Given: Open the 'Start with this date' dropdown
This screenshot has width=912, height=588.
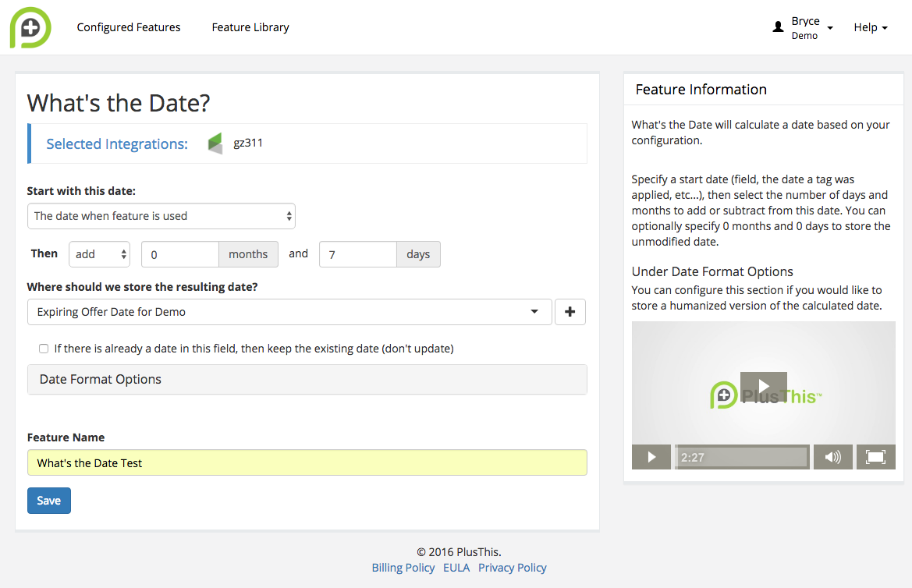Looking at the screenshot, I should click(161, 216).
